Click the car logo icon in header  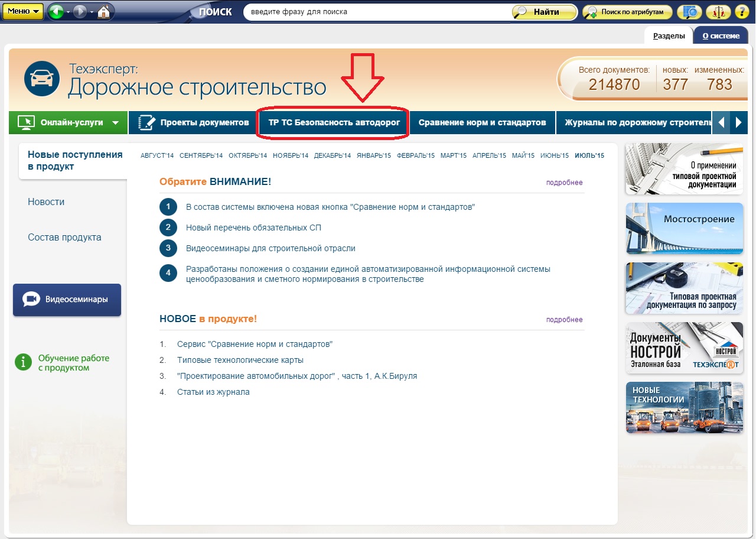pyautogui.click(x=42, y=79)
